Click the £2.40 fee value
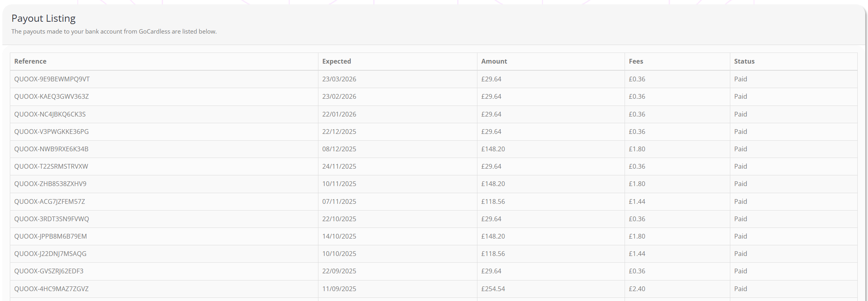Image resolution: width=868 pixels, height=301 pixels. (637, 289)
